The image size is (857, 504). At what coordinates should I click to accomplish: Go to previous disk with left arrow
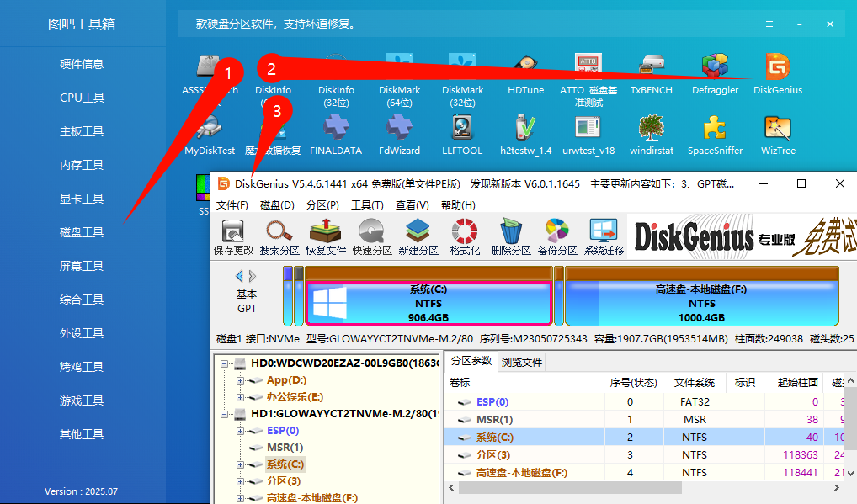click(x=239, y=276)
